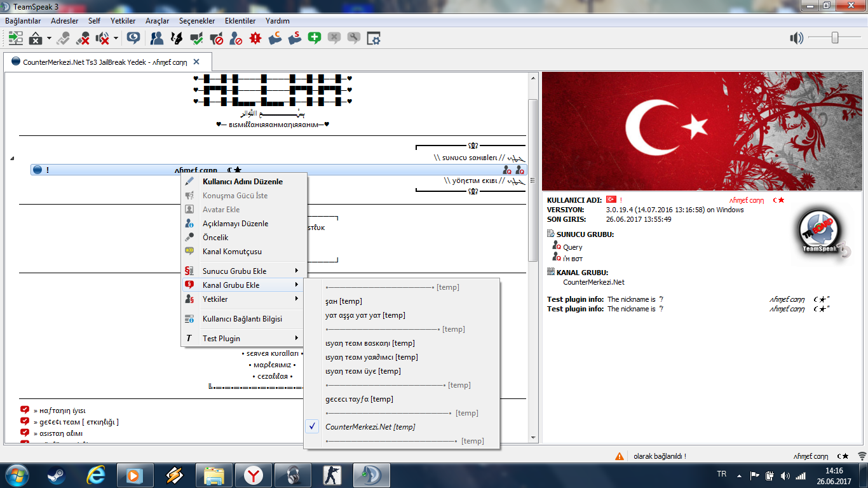Image resolution: width=868 pixels, height=488 pixels.
Task: Click the channel subscribe icon marked C
Action: tap(275, 38)
